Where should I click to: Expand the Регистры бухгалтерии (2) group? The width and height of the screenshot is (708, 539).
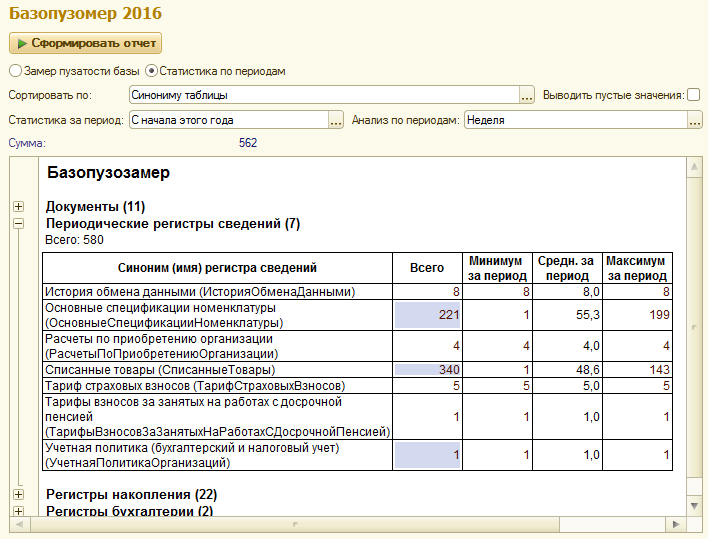pos(18,511)
